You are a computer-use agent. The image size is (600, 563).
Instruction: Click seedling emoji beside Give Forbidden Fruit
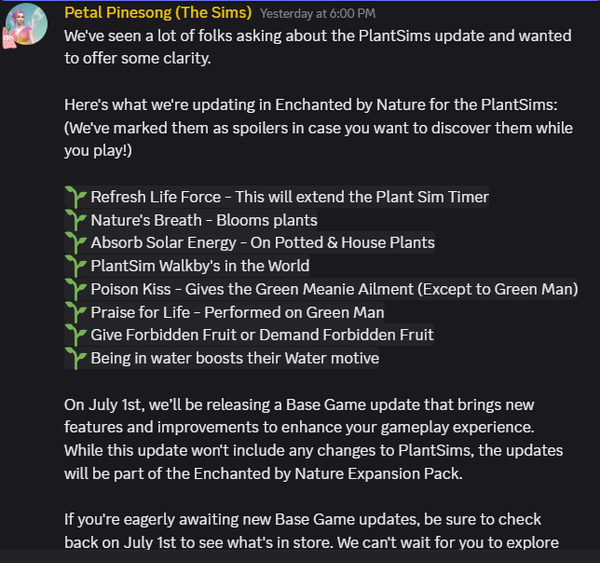point(76,335)
